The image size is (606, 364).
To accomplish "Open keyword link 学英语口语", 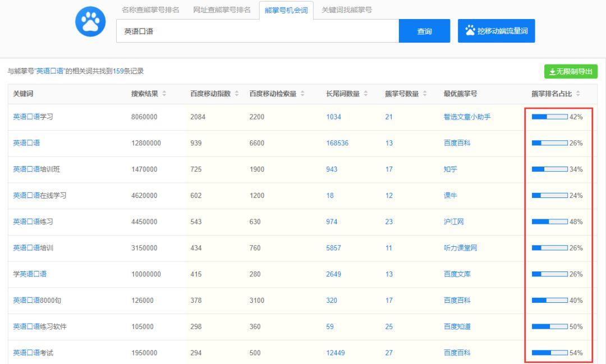I will click(x=30, y=274).
